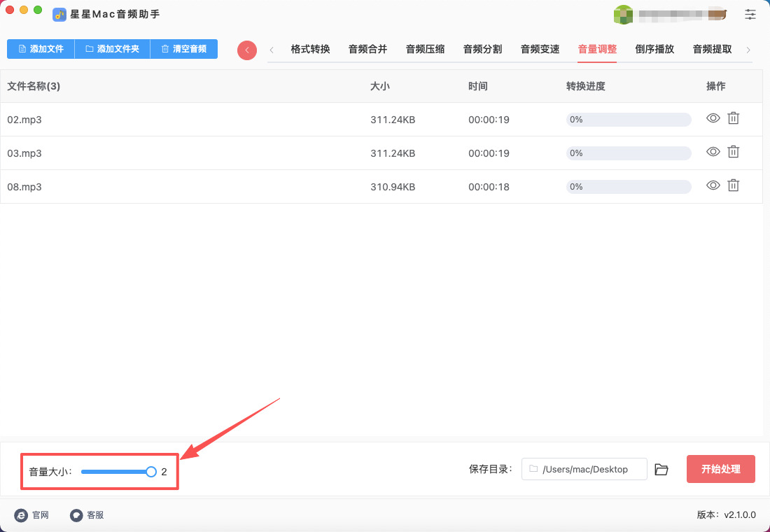
Task: Click the 保存目录 path input field
Action: click(584, 469)
